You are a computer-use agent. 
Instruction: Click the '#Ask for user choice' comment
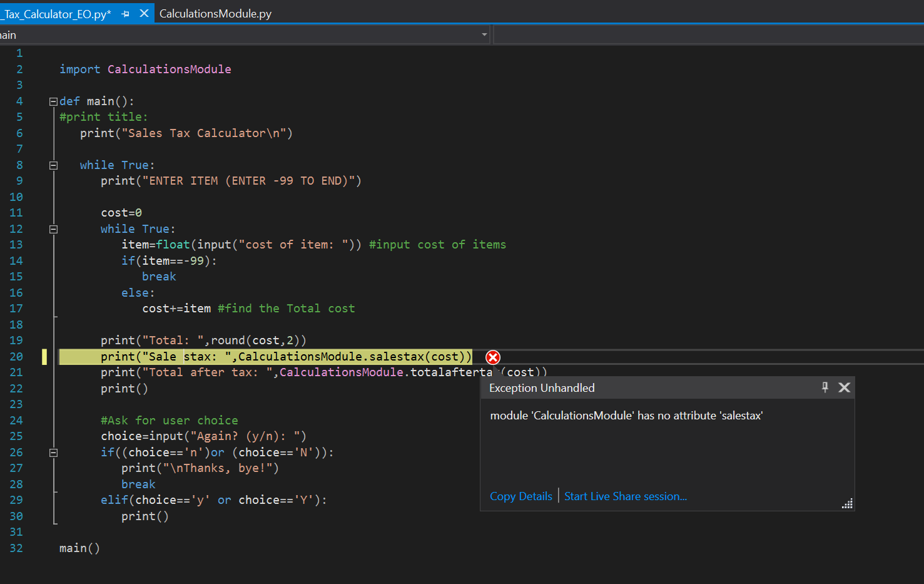(x=170, y=421)
